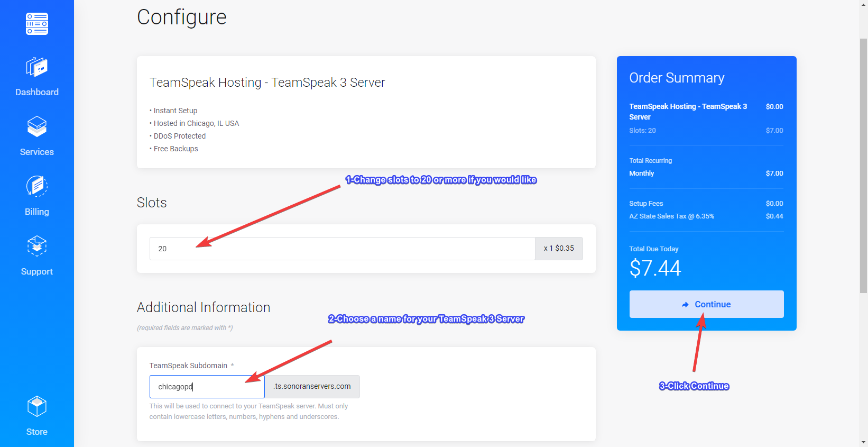Viewport: 868px width, 447px height.
Task: Click the Store label in the sidebar
Action: [x=37, y=432]
